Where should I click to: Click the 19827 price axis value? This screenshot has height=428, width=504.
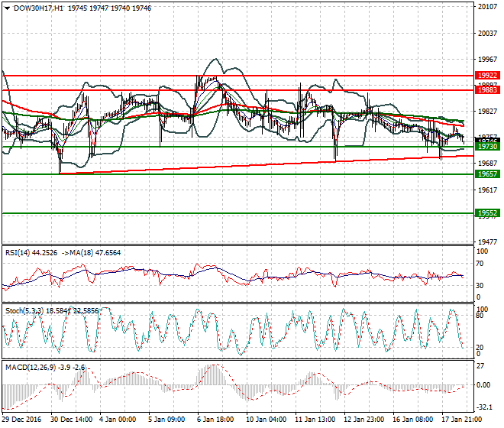point(487,112)
